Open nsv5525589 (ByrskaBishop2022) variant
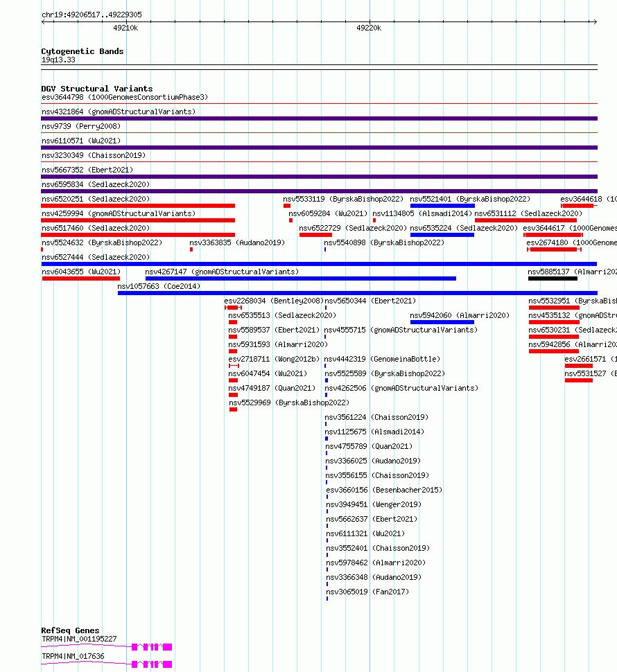617x672 pixels. click(385, 374)
